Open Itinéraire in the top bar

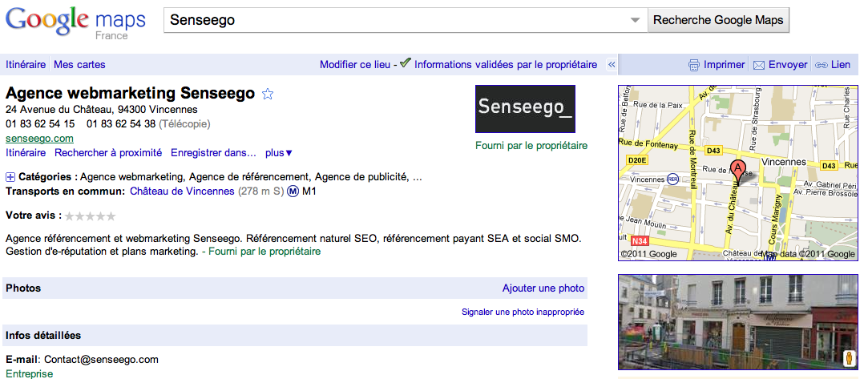pos(26,65)
